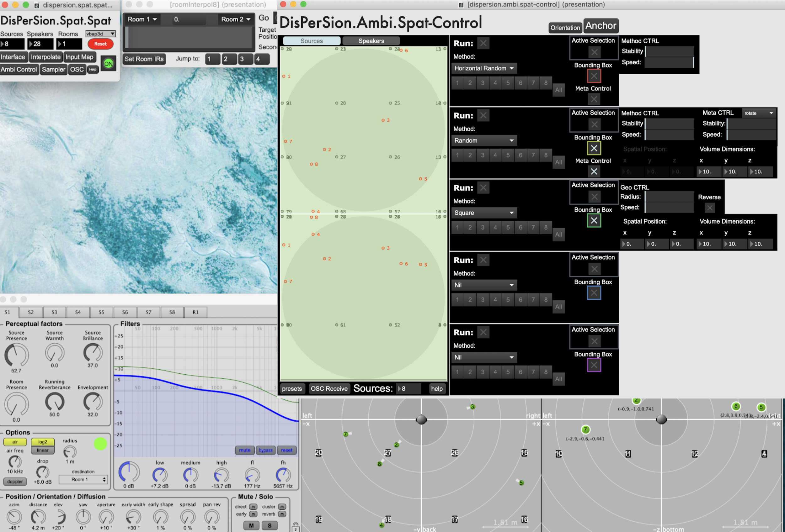
Task: Switch to the Sources tab
Action: point(312,41)
